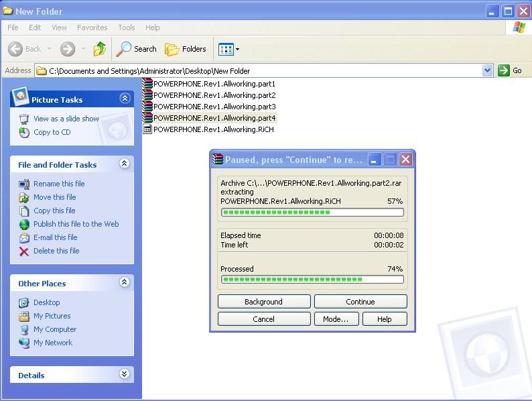532x401 pixels.
Task: Click the slide show projector icon
Action: click(x=24, y=119)
